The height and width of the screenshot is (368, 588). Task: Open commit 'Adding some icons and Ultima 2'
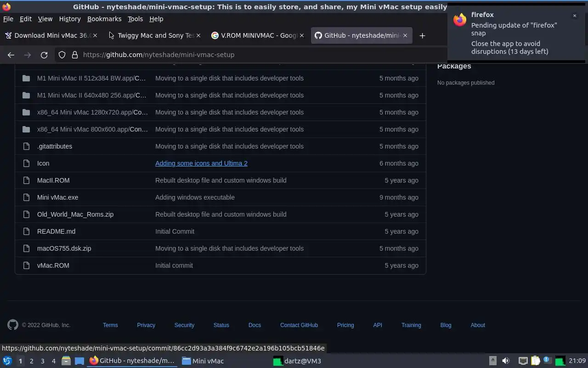point(201,163)
